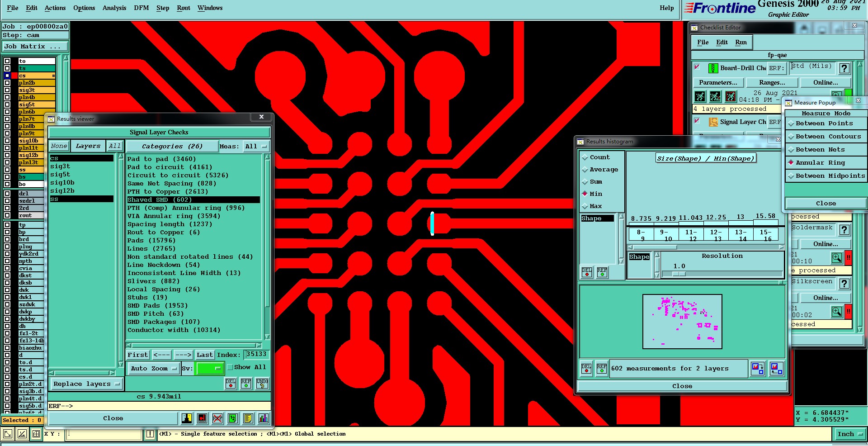Click second running-man icon under Board-Drill check
The width and height of the screenshot is (868, 446).
coord(715,96)
